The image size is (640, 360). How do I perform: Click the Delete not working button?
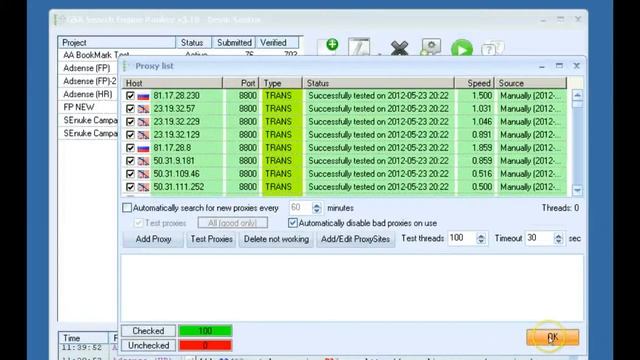tap(276, 239)
